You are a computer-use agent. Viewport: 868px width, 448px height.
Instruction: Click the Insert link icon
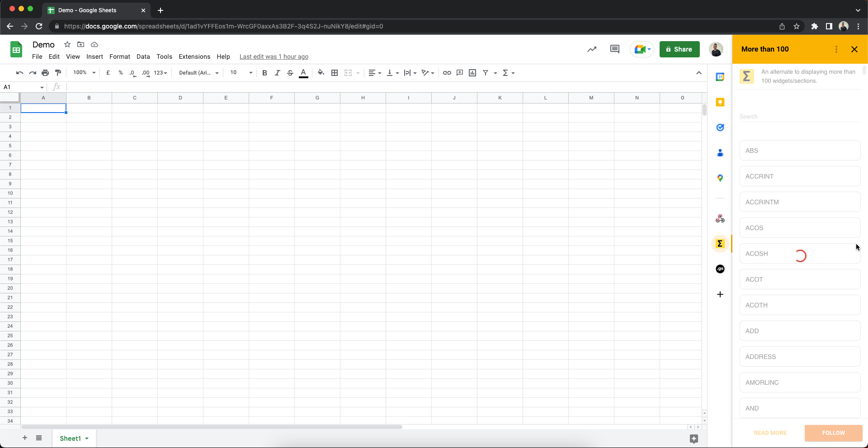[447, 73]
